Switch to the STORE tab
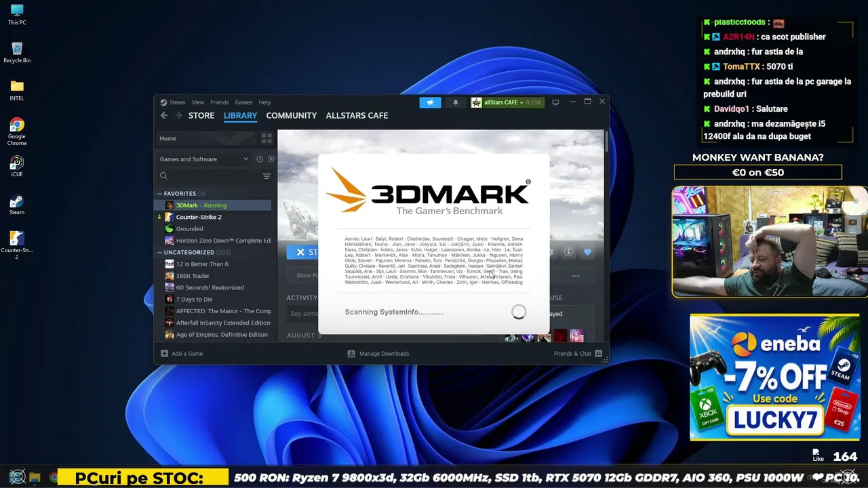The image size is (868, 488). coord(201,115)
